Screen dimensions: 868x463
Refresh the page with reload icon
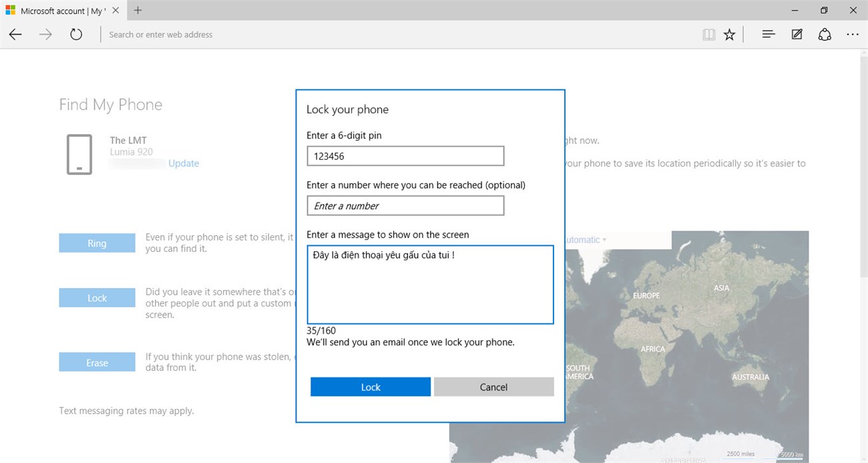(76, 35)
